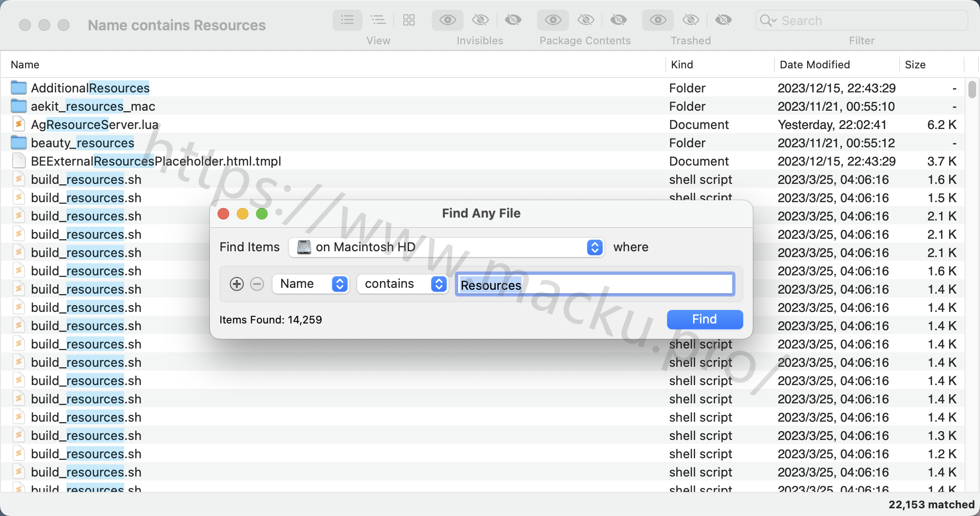Switch to hierarchical list view
This screenshot has height=516, width=980.
pyautogui.click(x=378, y=20)
